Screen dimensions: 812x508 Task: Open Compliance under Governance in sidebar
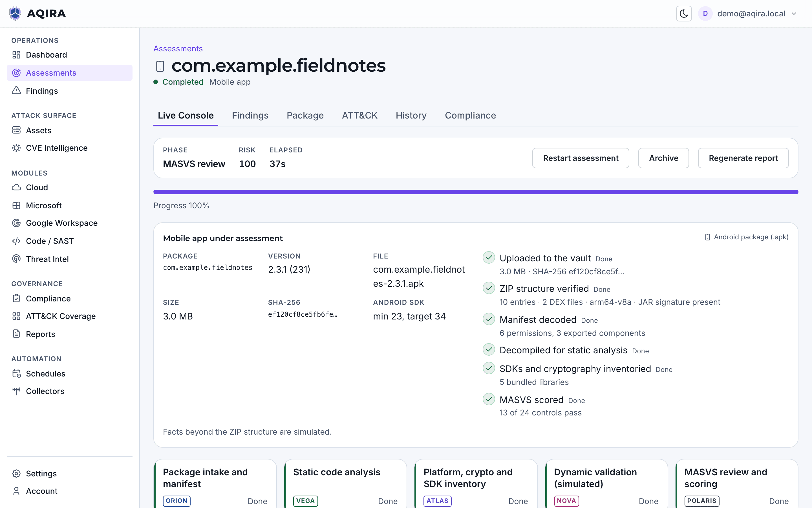pos(69,299)
